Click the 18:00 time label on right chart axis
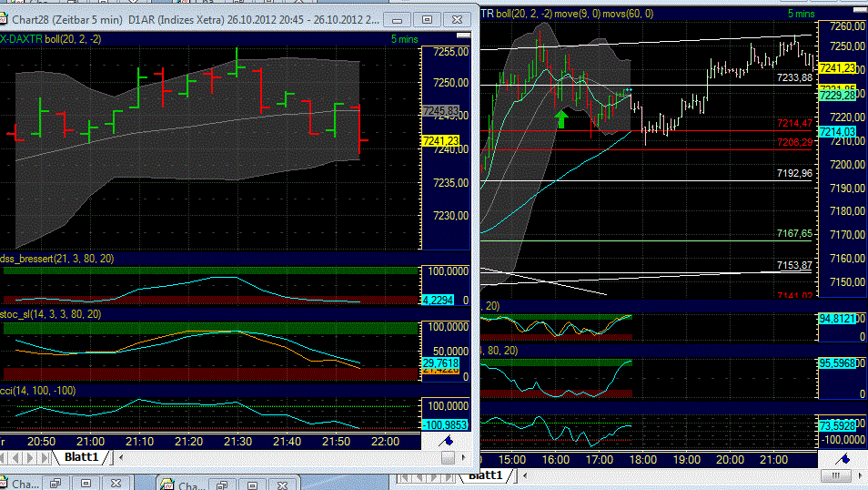 tap(642, 460)
